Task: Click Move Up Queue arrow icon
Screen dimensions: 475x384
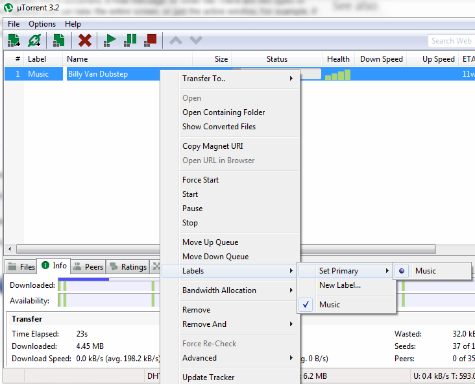Action: coord(176,40)
